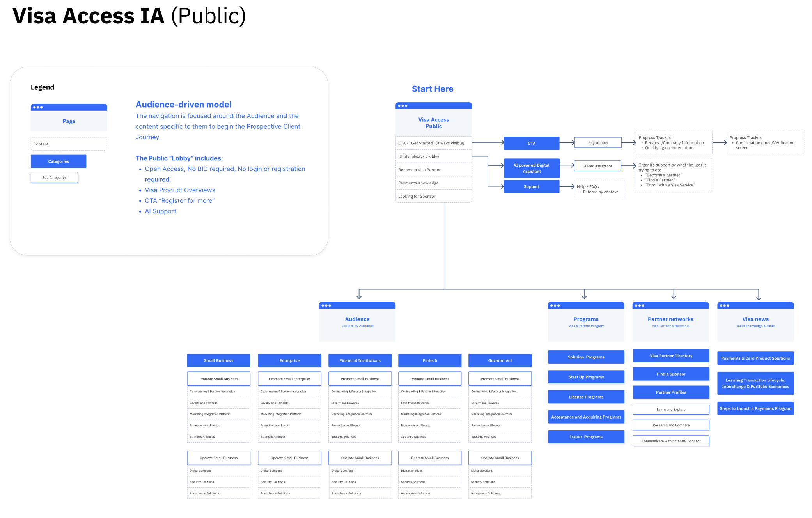
Task: Click the Looking for Sponsor row
Action: (x=433, y=196)
